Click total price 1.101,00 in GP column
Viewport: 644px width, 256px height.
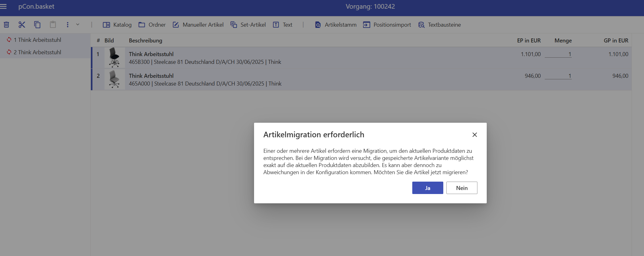click(x=618, y=54)
